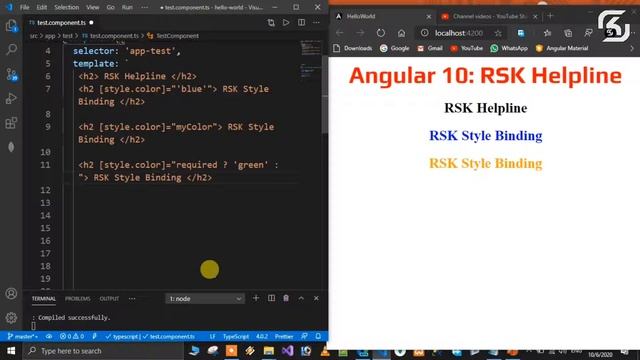
Task: Split the editor to the right
Action: point(301,22)
